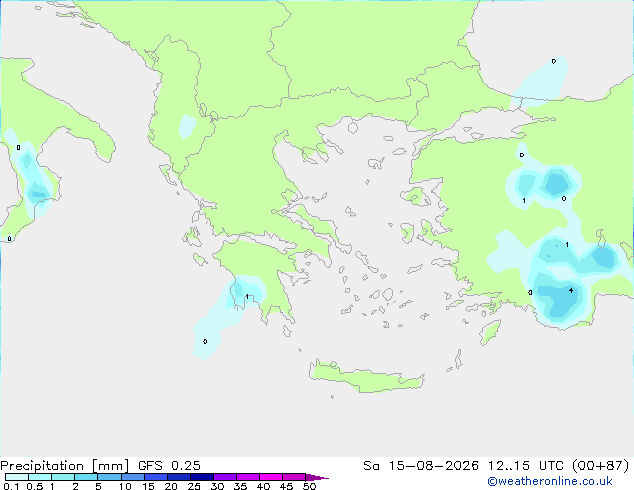This screenshot has height=490, width=634.
Task: Click the '0.1' legend scale label
Action: coord(11,486)
